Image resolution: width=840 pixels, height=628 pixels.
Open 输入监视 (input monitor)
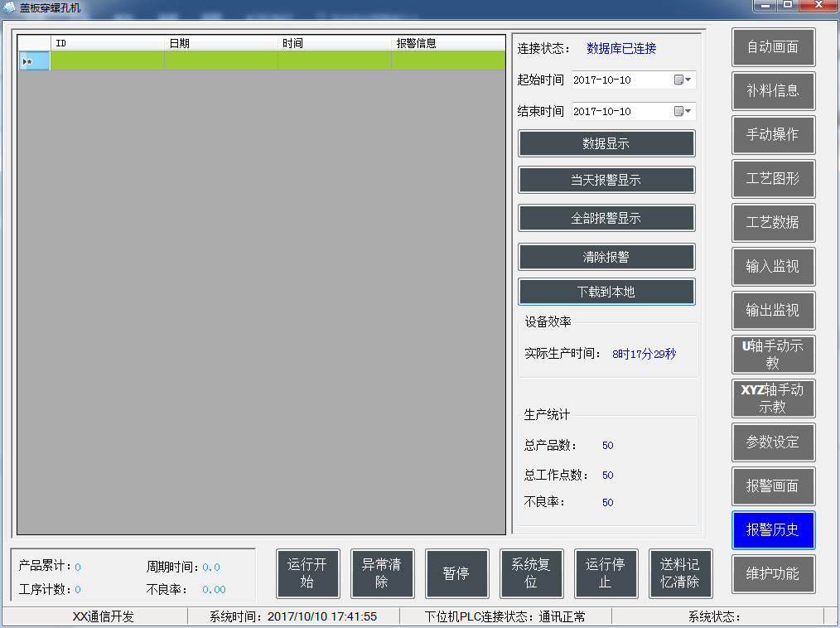click(x=773, y=267)
